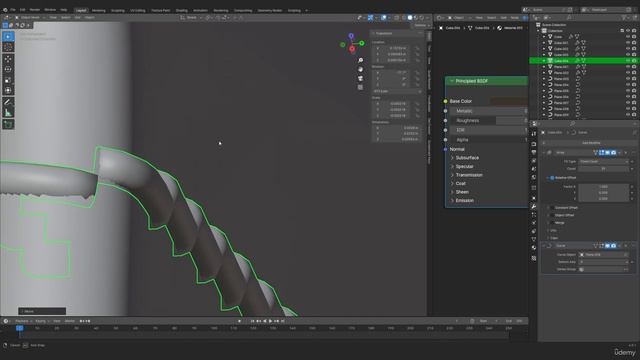Toggle eye icon of the highlighted Cube.004 row
The width and height of the screenshot is (640, 360).
point(628,60)
